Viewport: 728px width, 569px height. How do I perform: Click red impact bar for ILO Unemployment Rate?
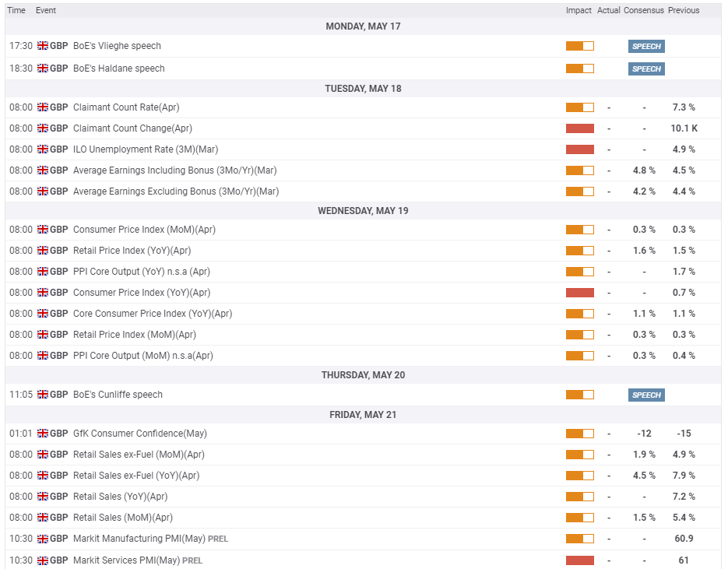point(580,149)
